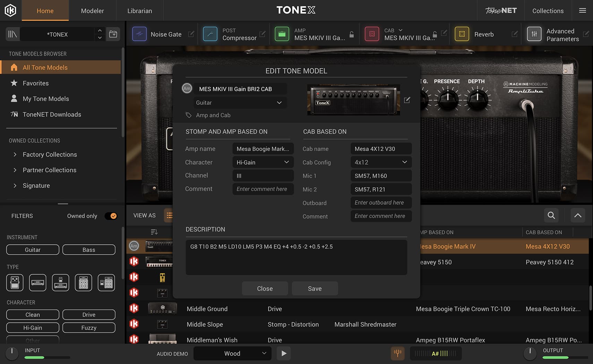Switch to the Librarian tab
The height and width of the screenshot is (364, 593).
click(139, 11)
